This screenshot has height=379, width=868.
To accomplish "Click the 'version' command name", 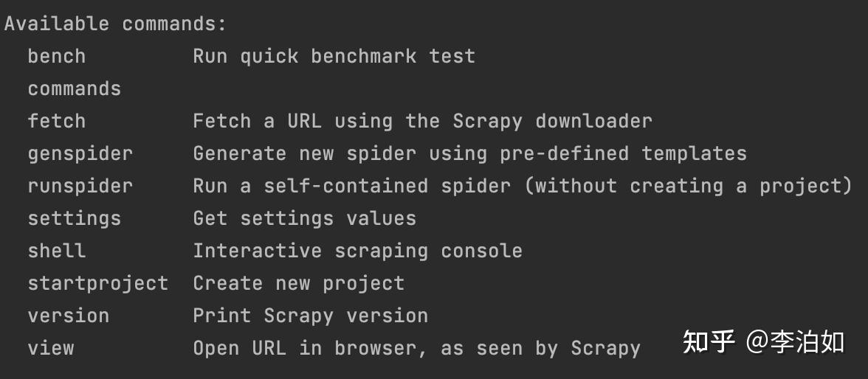I will (x=68, y=316).
